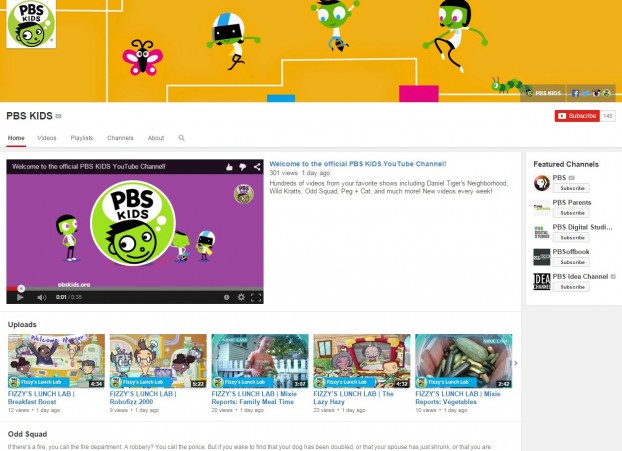Open the FIZZY'S LUNCH LAB Breakfast Boost title

[41, 398]
